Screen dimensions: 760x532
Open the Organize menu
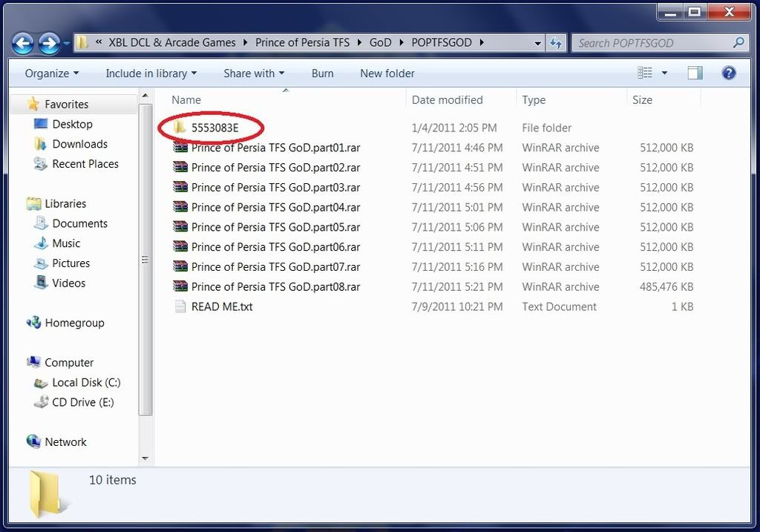point(51,73)
